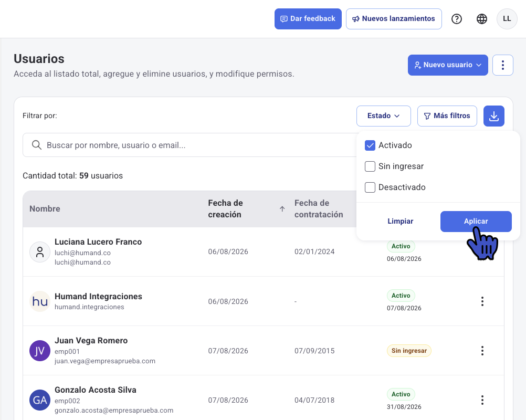Open actions menu for Juan Vega Romero

coord(482,351)
